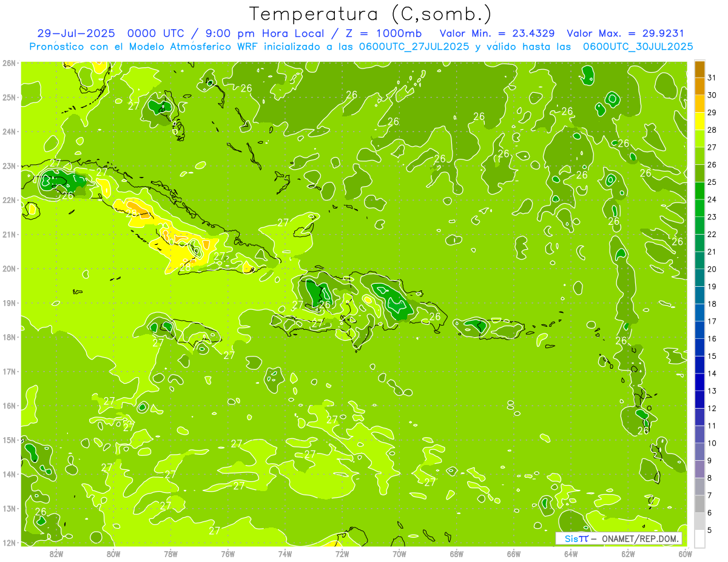Click the '23N' latitude axis label
Screen dimensions: 728x562
[x=9, y=166]
